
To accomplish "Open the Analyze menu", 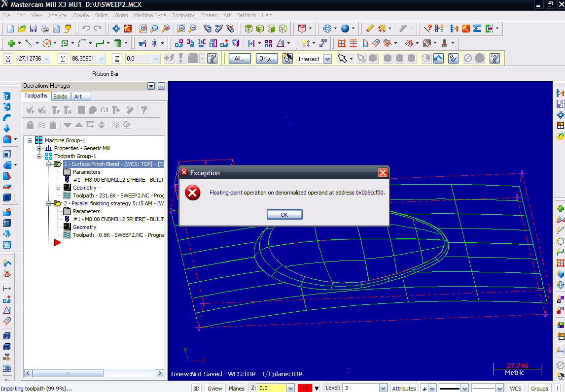I will pyautogui.click(x=57, y=15).
